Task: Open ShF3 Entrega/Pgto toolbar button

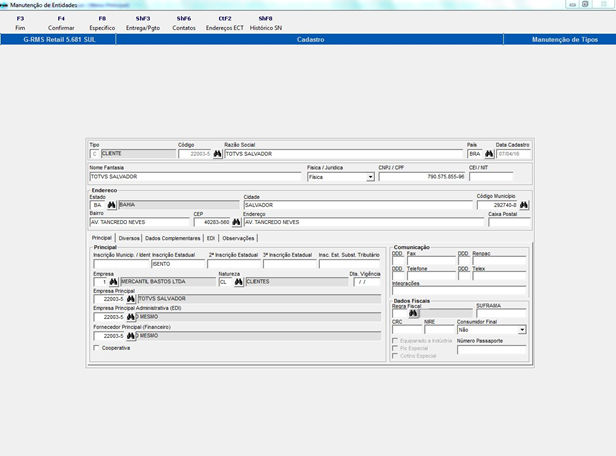Action: 143,23
